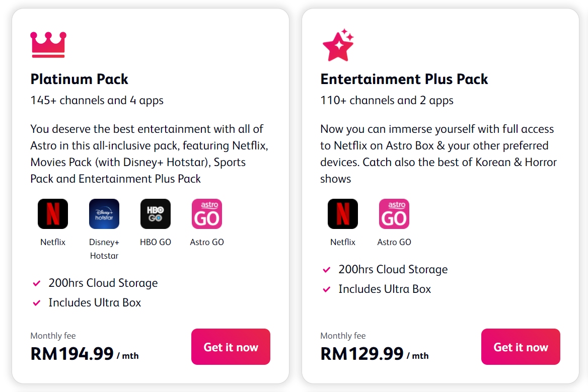Click checkmark next to Includes Ultra Box, right card

point(326,289)
